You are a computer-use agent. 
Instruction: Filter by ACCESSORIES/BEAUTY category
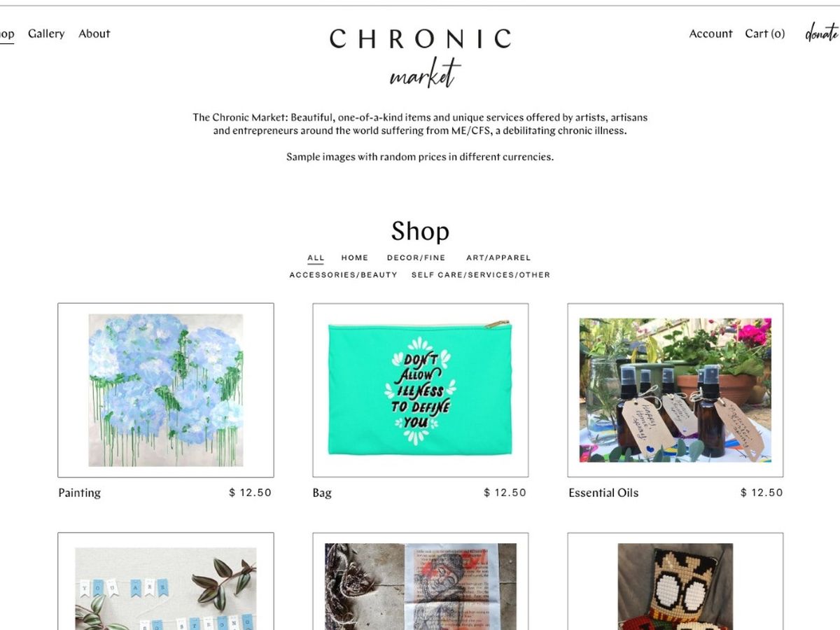[x=344, y=275]
